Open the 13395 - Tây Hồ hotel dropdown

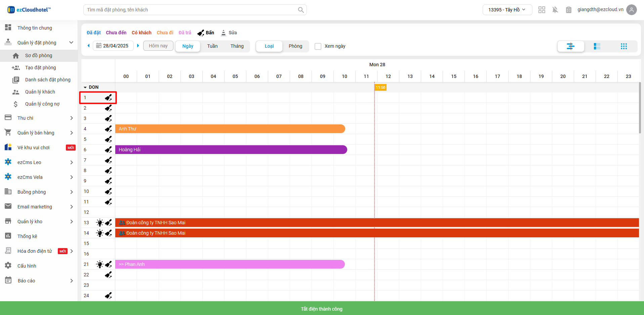[507, 10]
